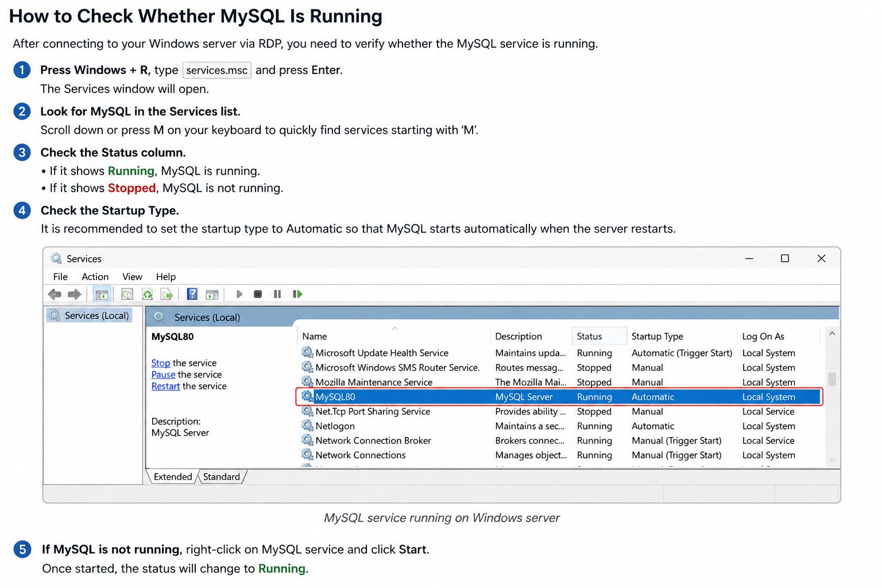882x588 pixels.
Task: Open Properties via the toolbar icon
Action: click(x=127, y=295)
